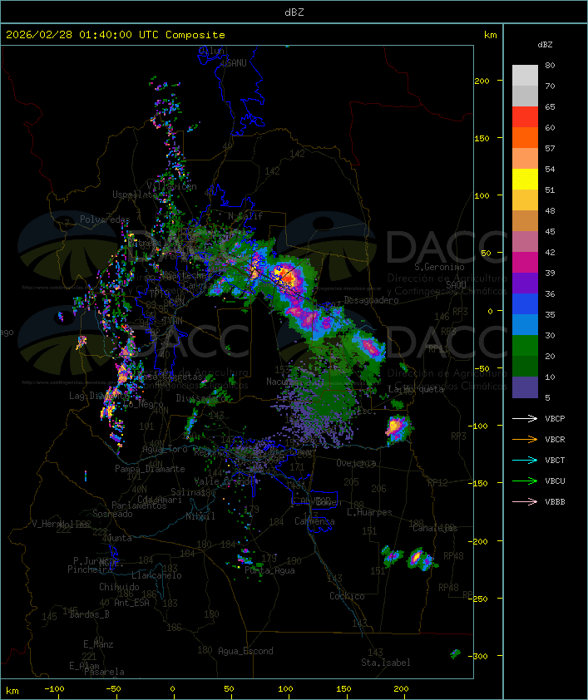This screenshot has height=700, width=588.
Task: Pick the tan 45-48 dBZ swatch
Action: (525, 221)
